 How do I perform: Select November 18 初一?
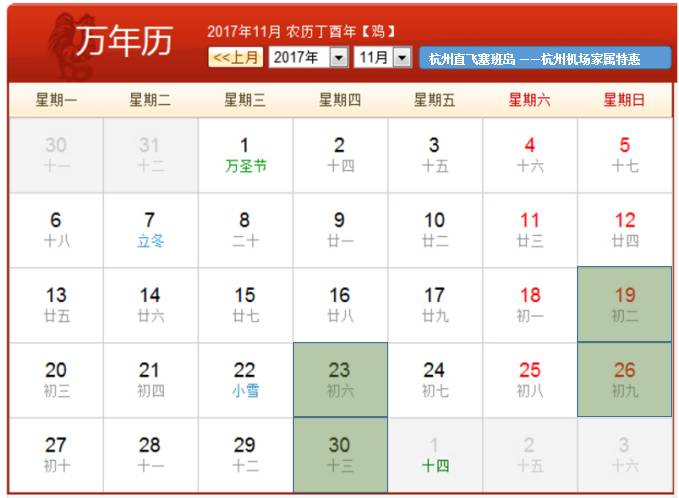pyautogui.click(x=530, y=305)
